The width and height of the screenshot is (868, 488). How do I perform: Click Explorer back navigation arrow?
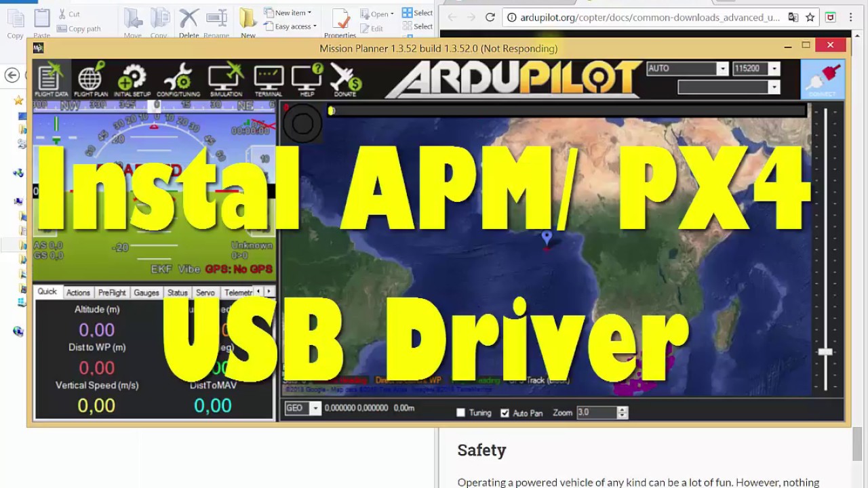point(12,75)
